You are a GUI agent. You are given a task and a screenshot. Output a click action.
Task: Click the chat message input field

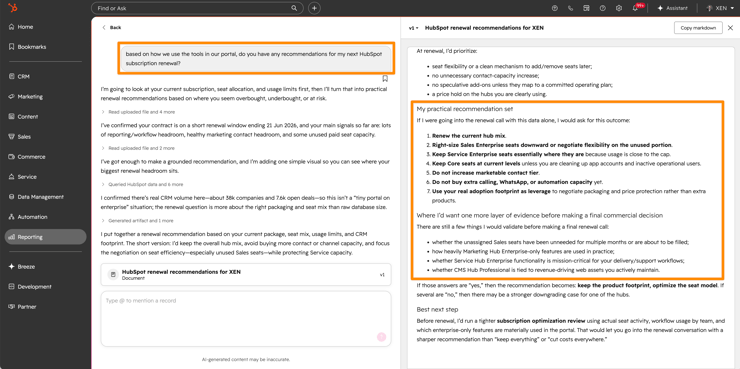click(246, 319)
